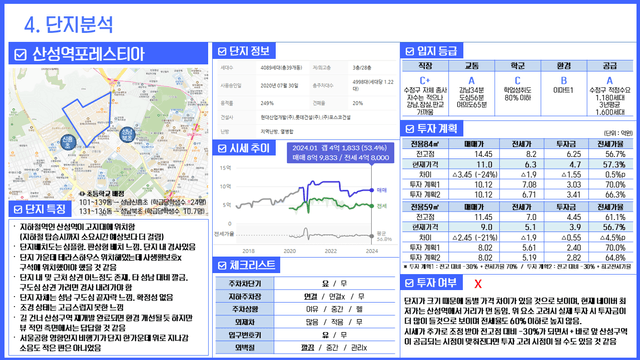
Task: Click the 57.3% 전세가율 cell
Action: click(x=614, y=164)
